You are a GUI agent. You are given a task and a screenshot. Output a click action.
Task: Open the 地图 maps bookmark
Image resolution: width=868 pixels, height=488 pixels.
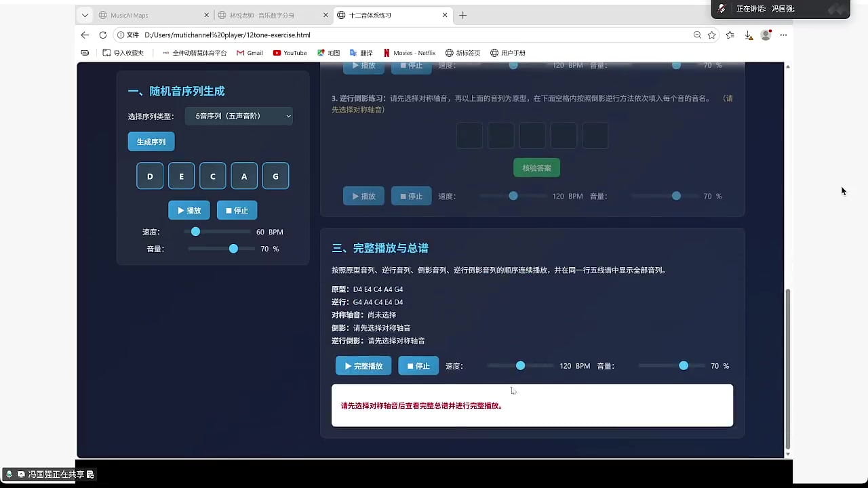tap(328, 53)
